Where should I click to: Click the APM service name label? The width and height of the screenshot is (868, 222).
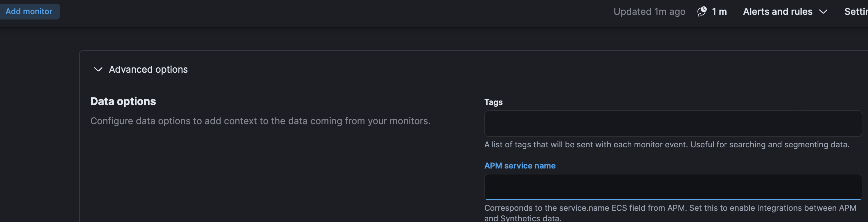[x=520, y=166]
